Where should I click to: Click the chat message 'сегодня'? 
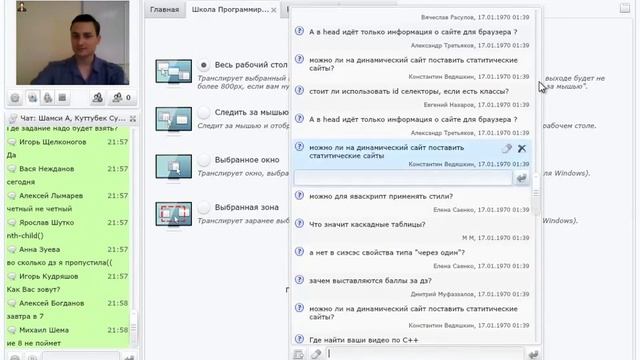[x=21, y=182]
